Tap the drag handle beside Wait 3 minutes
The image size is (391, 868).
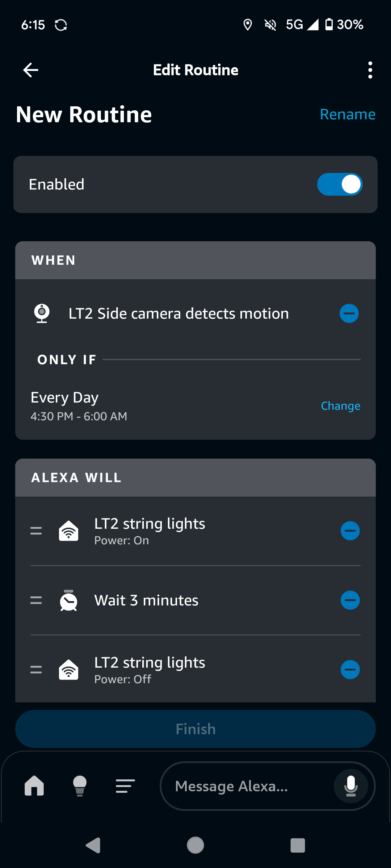coord(36,600)
